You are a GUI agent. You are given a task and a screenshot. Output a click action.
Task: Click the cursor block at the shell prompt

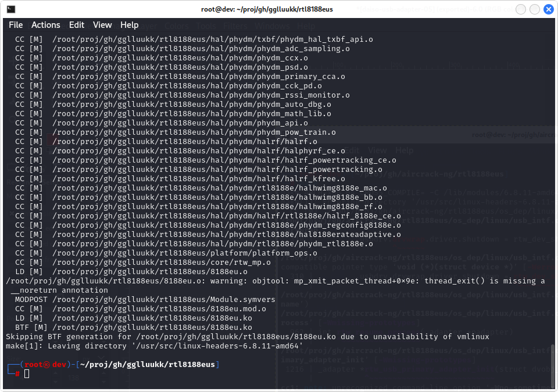(x=27, y=373)
